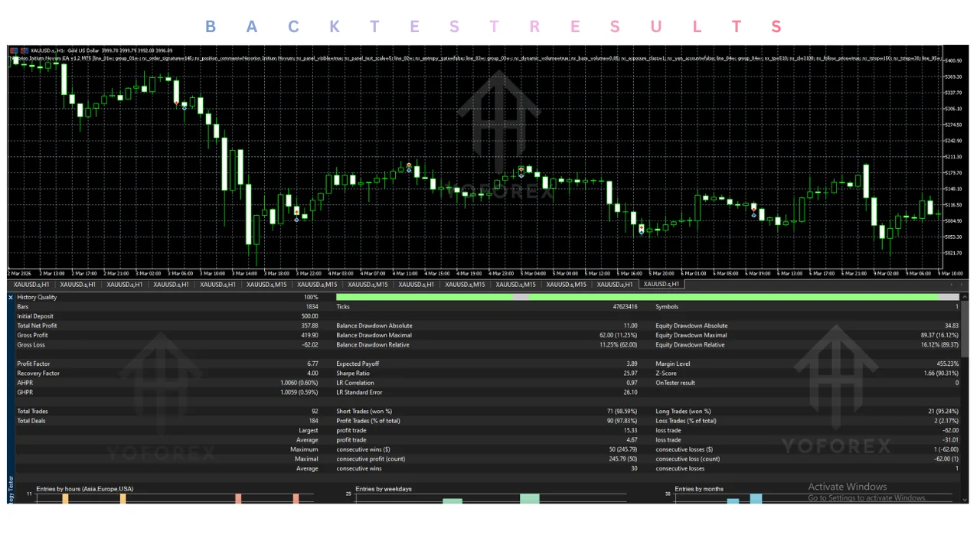Click the Loss Trades (% of total) label

[686, 421]
